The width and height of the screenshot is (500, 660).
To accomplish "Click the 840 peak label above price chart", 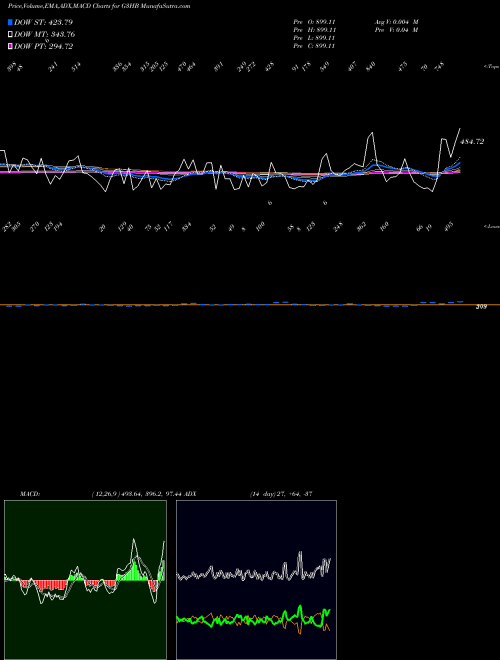I will pos(371,67).
